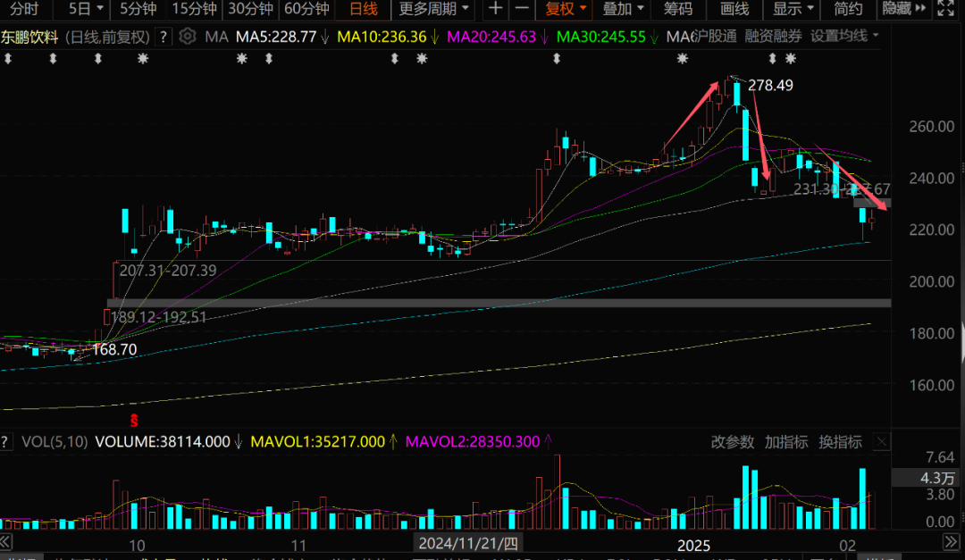Viewport: 965px width, 560px height.
Task: Expand the 隐藏 more options
Action: (x=903, y=9)
